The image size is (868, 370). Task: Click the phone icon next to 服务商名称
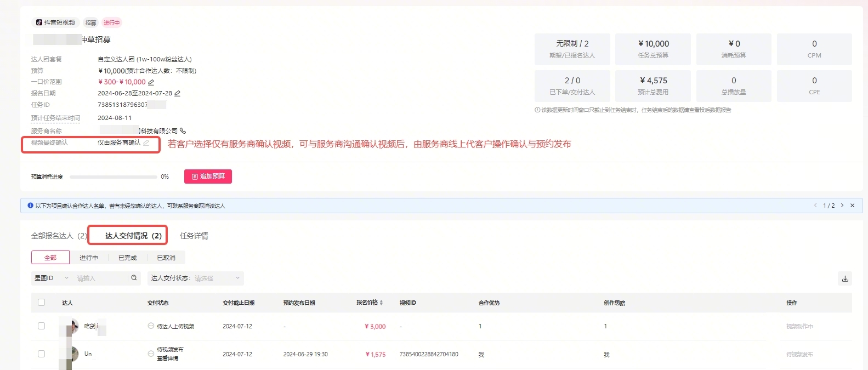coord(183,131)
